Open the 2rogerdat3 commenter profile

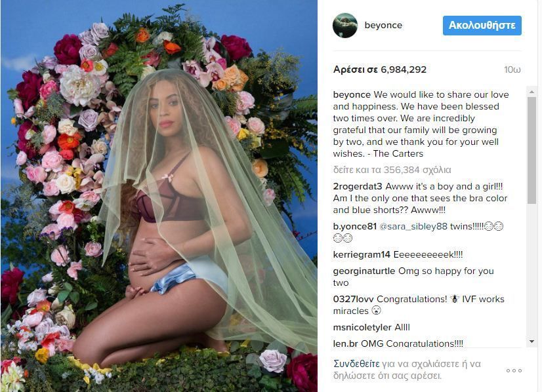pos(358,187)
